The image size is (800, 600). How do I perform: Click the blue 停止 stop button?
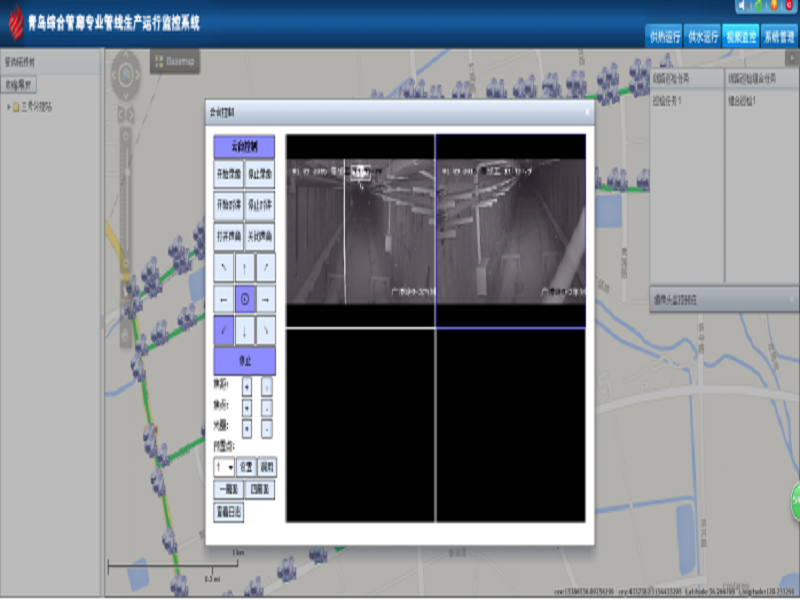[x=245, y=360]
